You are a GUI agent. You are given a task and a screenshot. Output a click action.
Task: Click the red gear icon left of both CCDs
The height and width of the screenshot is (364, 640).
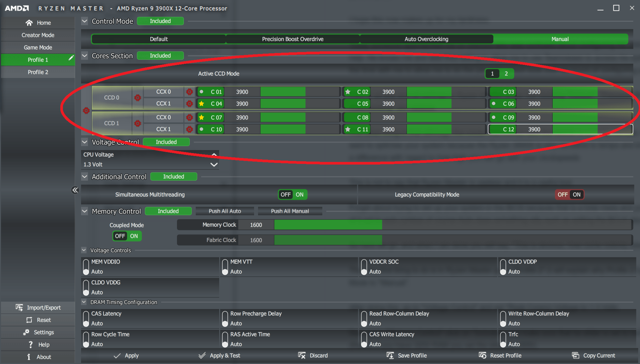pyautogui.click(x=86, y=111)
